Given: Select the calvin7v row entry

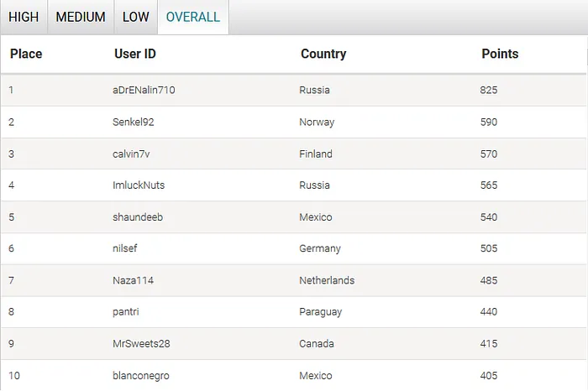Looking at the screenshot, I should coord(131,154).
